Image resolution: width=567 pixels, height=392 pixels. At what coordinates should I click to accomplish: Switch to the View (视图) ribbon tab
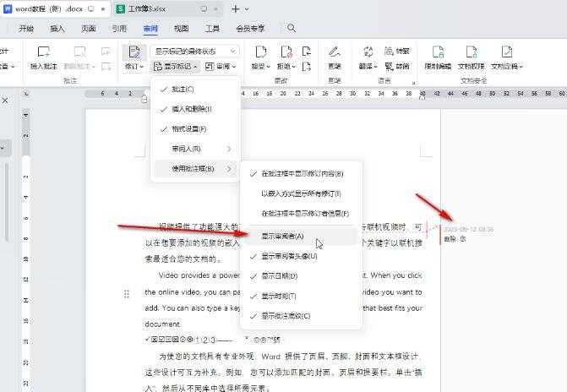click(x=181, y=28)
